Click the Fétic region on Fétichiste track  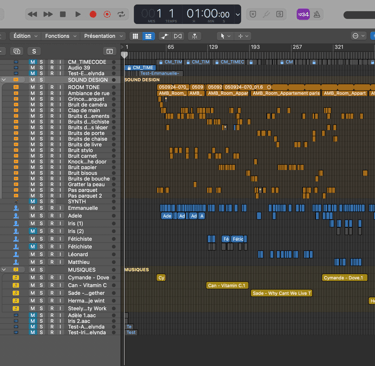point(239,239)
